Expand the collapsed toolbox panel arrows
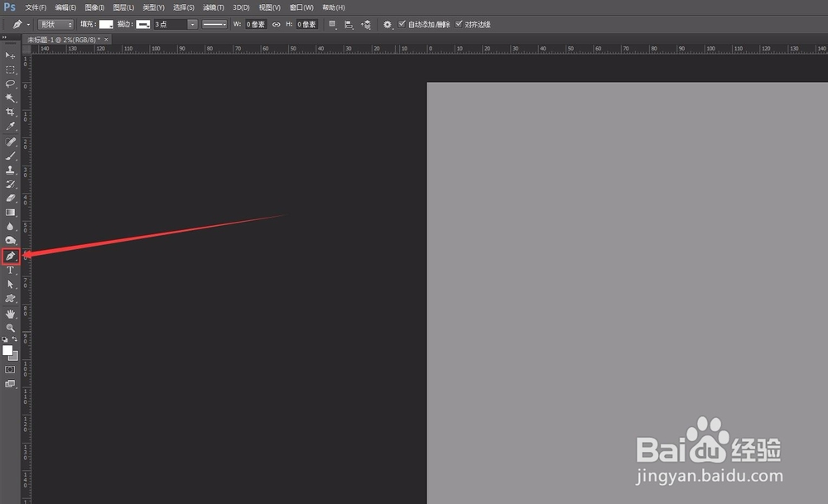 [4, 37]
